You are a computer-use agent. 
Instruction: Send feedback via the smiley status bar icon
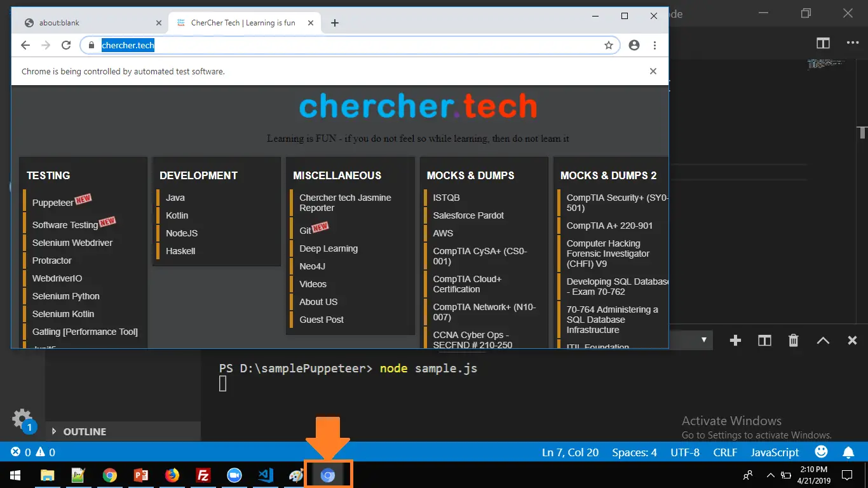tap(821, 452)
